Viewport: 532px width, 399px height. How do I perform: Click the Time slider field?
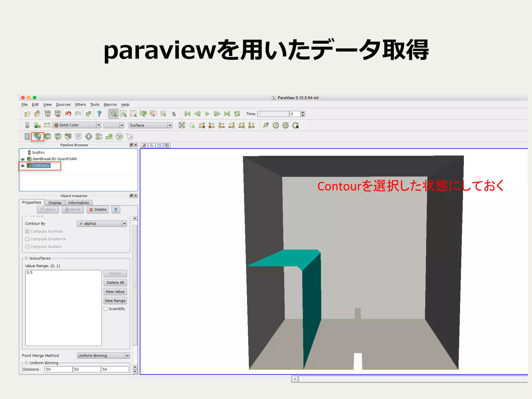point(273,114)
